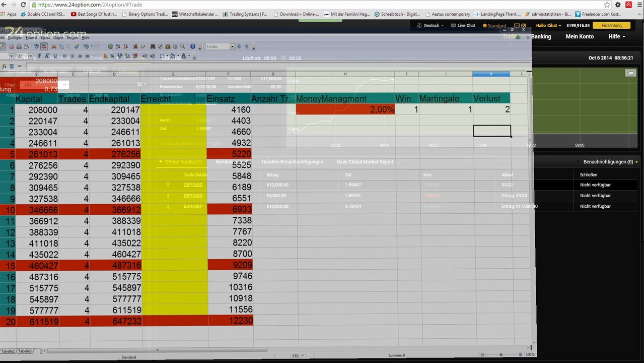Open the page preview icon in Calc

[x=26, y=46]
